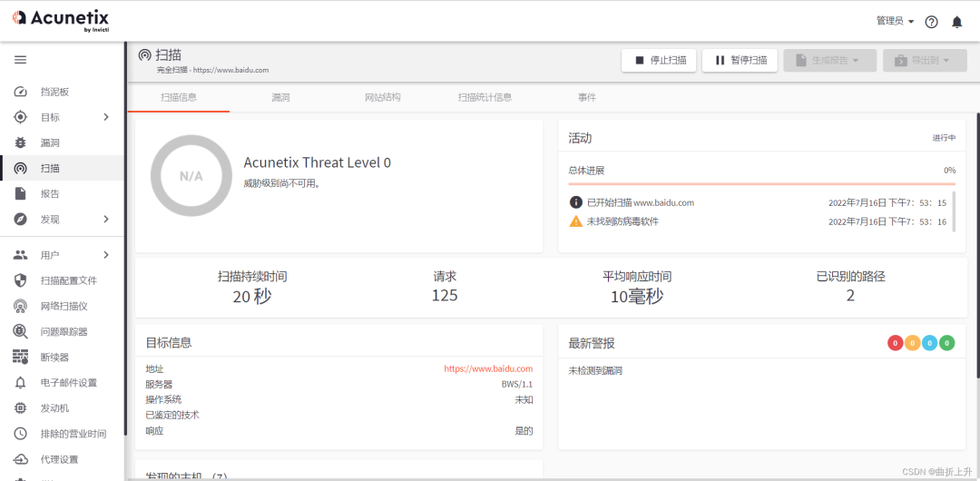Image resolution: width=980 pixels, height=481 pixels.
Task: Click the 已开始扫描 www.baidu.com entry
Action: coord(641,202)
